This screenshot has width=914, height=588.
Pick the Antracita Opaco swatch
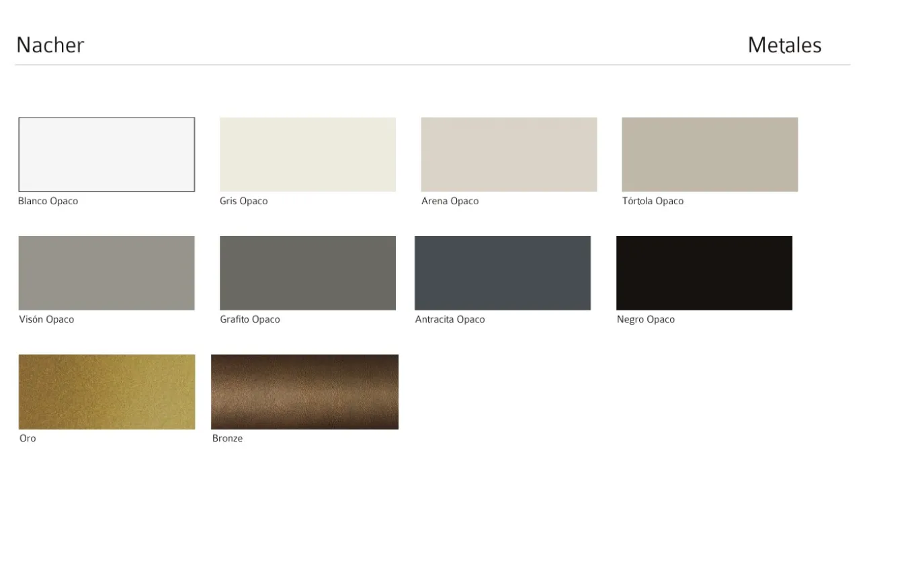click(502, 273)
